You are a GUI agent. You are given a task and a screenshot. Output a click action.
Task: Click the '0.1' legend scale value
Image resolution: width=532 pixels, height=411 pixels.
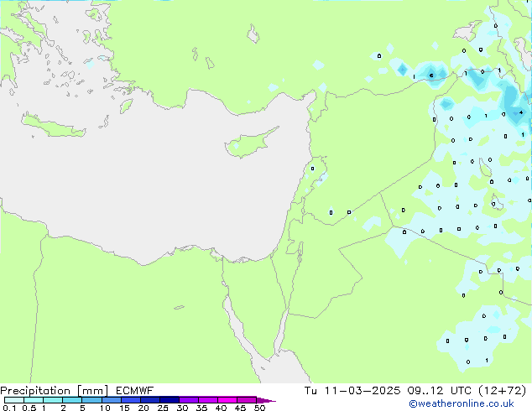pyautogui.click(x=9, y=408)
